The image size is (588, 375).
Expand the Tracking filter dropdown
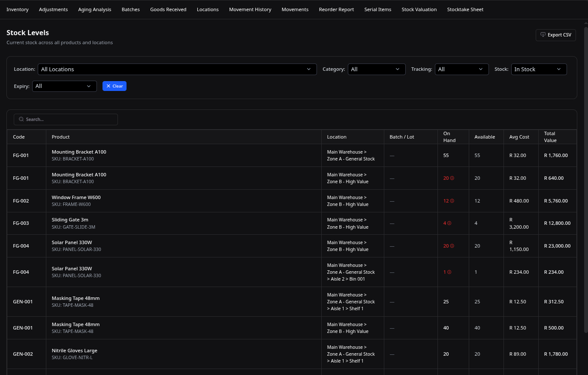click(x=461, y=69)
